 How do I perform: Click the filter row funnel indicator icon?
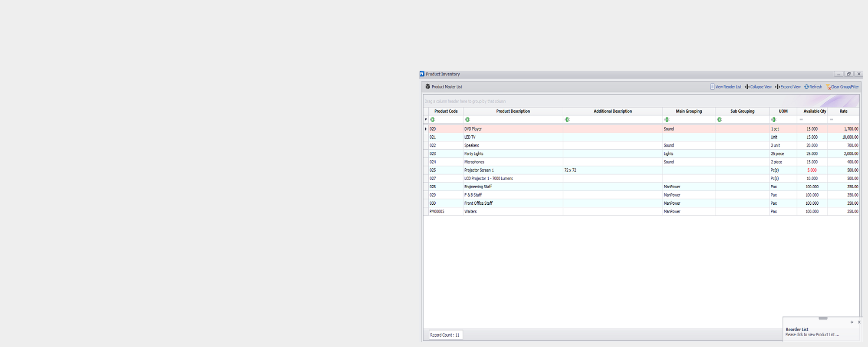click(426, 119)
